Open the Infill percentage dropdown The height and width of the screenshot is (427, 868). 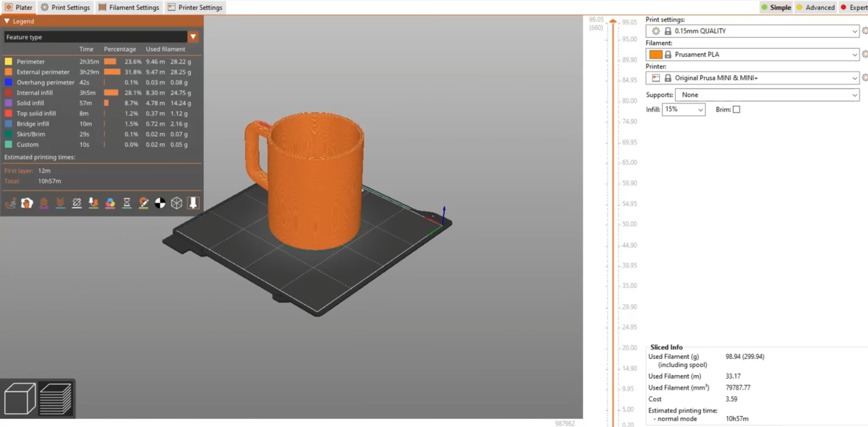coord(683,110)
